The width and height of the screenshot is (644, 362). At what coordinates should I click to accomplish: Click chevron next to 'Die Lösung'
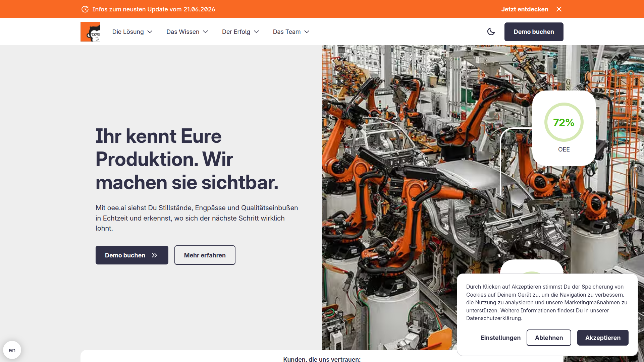pos(150,32)
